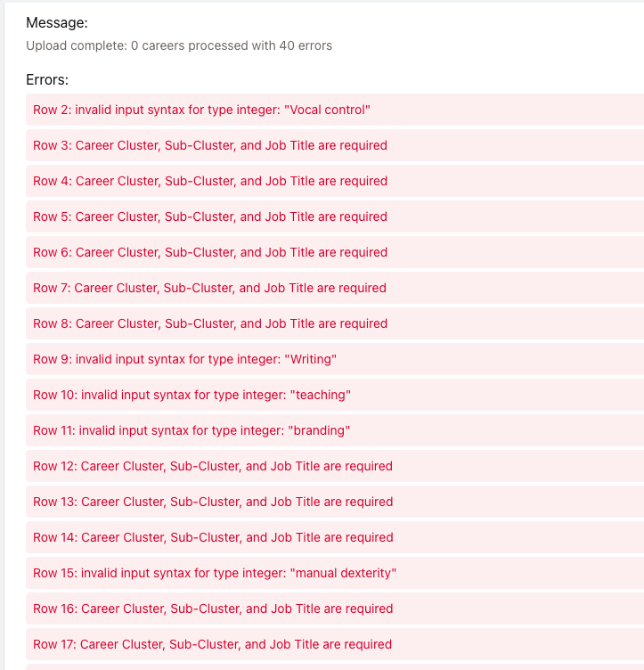Click the Row 2 "Vocal control" error

[x=201, y=110]
